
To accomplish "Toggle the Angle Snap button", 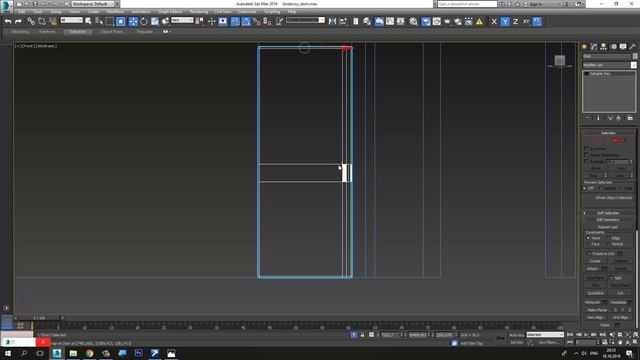I will 246,21.
